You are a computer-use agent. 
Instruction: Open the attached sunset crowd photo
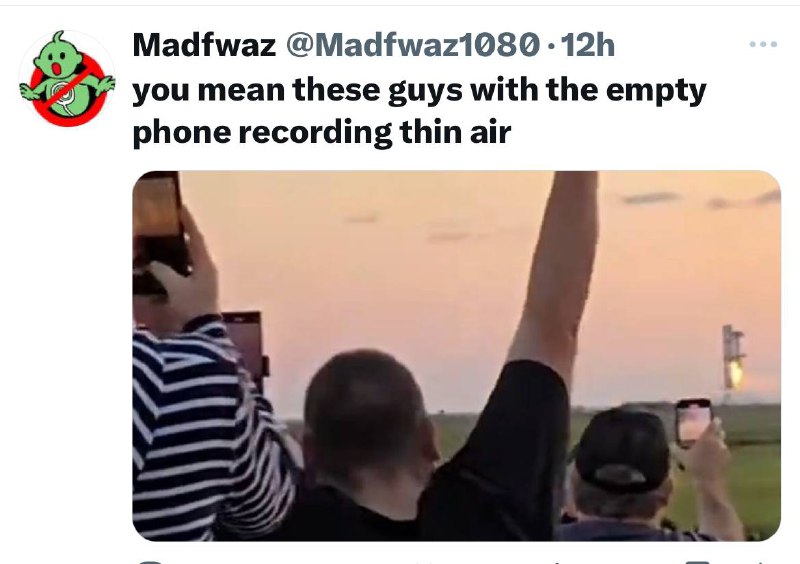457,356
